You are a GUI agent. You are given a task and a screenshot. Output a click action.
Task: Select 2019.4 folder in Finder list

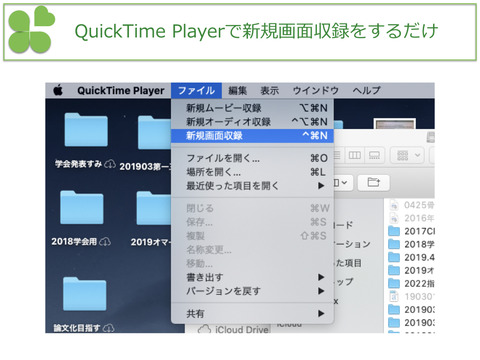tap(412, 257)
